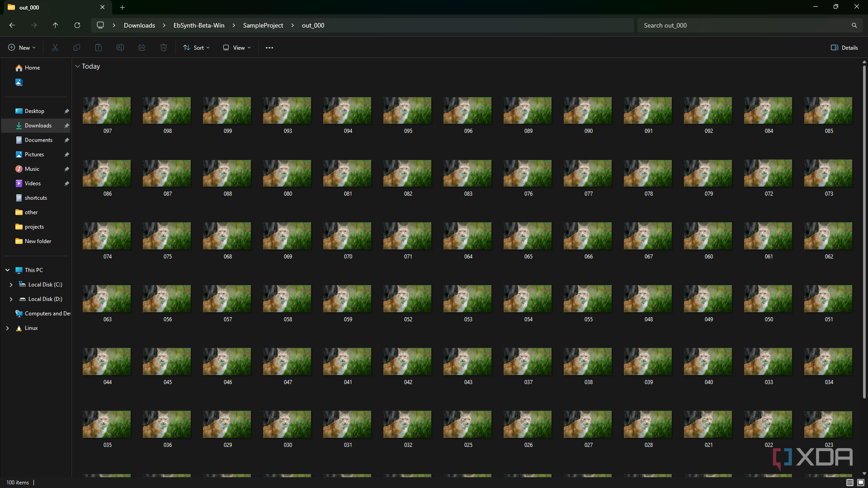Collapse This PC tree node
This screenshot has width=868, height=488.
coord(7,270)
